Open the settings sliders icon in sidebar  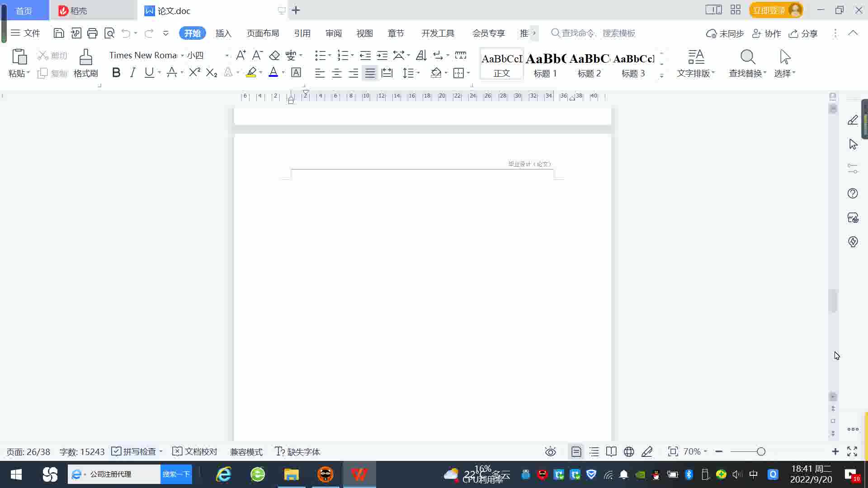coord(853,169)
